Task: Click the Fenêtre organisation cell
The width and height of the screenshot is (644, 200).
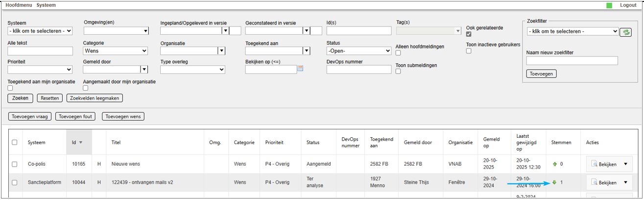Action: (x=457, y=183)
